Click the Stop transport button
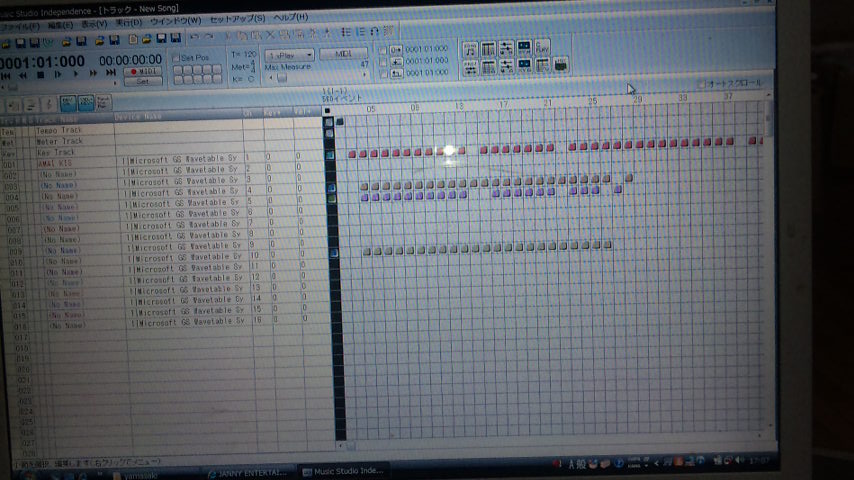This screenshot has height=480, width=854. pyautogui.click(x=40, y=74)
